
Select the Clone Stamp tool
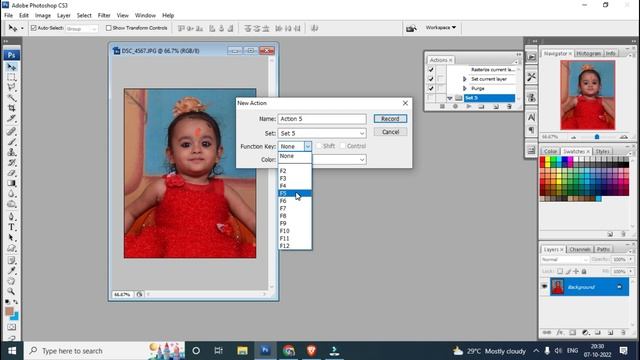tap(11, 152)
